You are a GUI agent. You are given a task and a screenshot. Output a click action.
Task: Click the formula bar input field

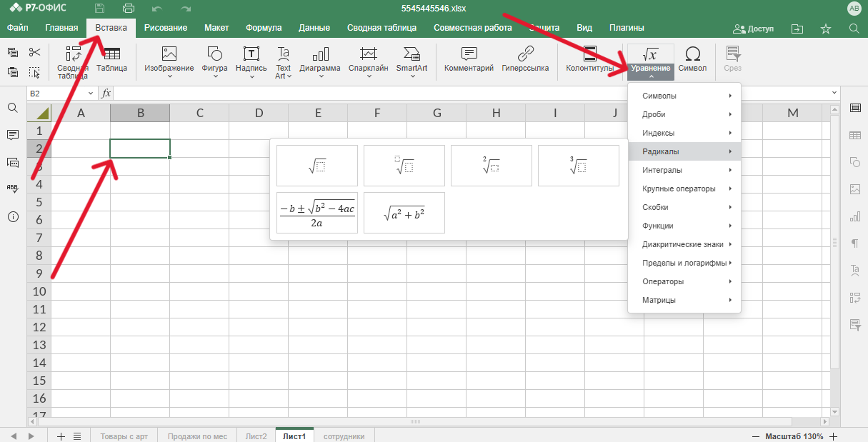[472, 94]
